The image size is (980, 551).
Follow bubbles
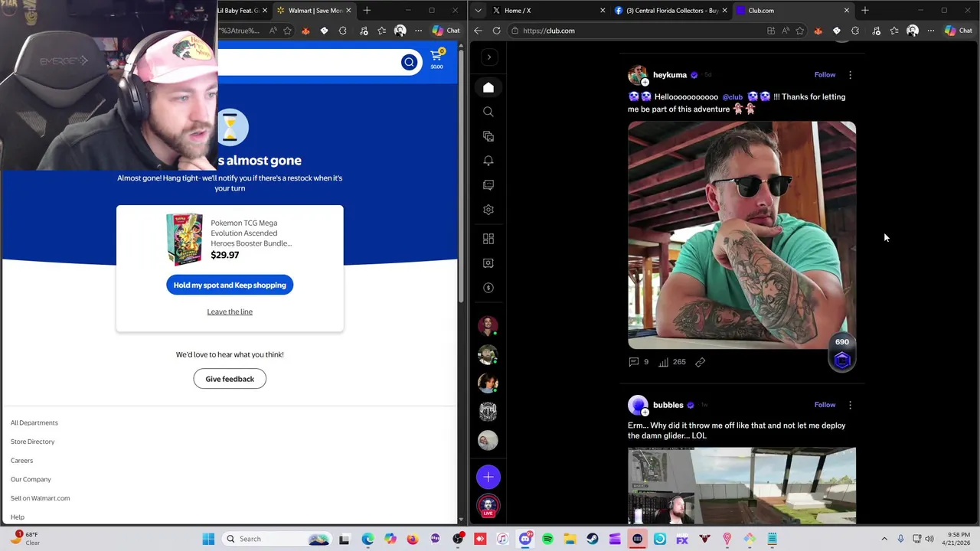pyautogui.click(x=825, y=405)
